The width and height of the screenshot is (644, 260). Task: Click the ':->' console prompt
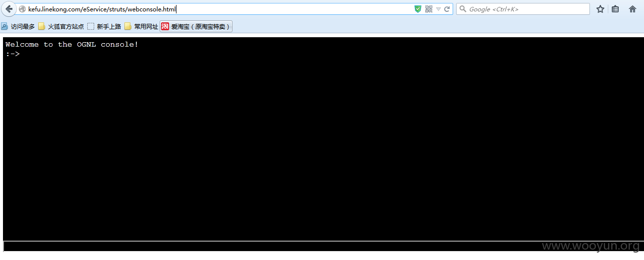pos(13,54)
